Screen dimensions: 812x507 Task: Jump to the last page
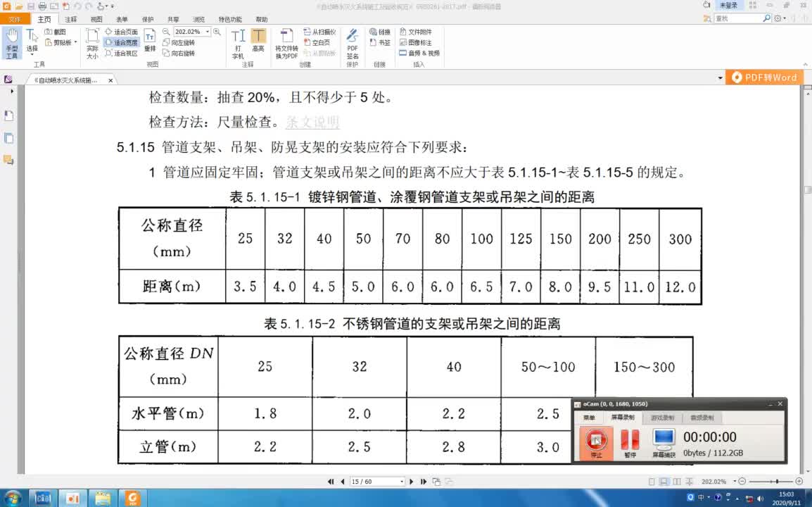(423, 482)
